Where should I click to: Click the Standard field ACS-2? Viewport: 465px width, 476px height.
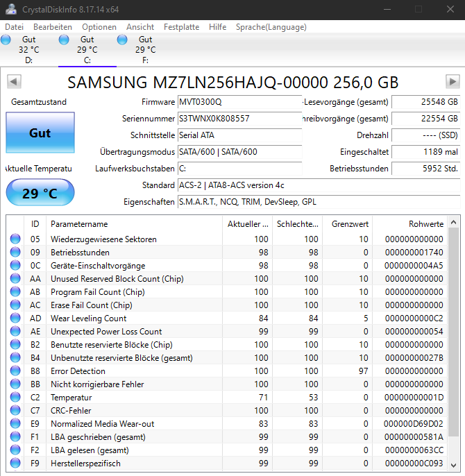click(x=319, y=185)
